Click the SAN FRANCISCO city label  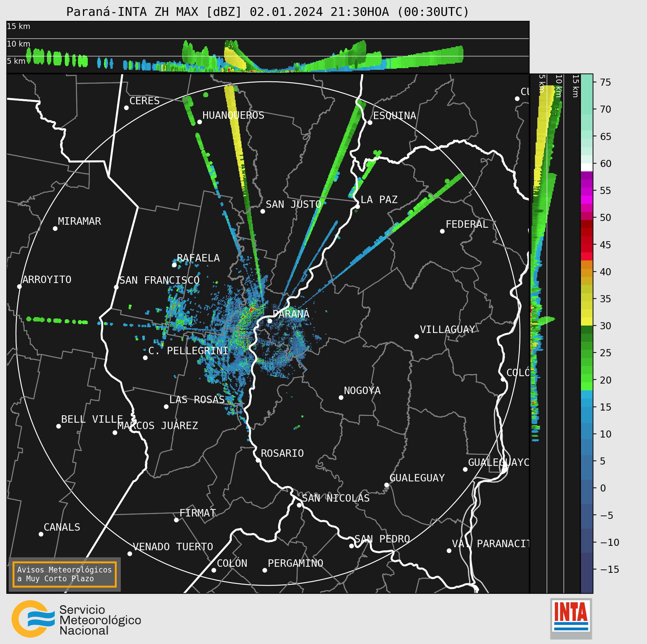(159, 280)
